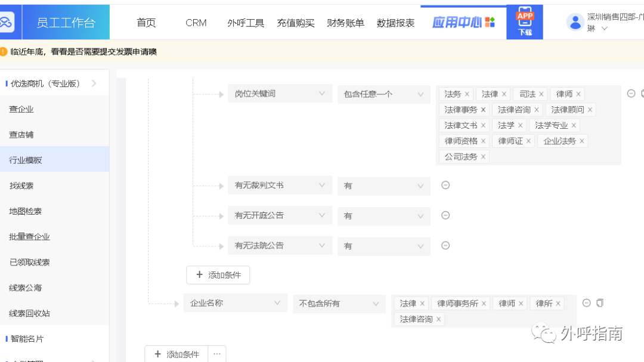Open the 岗位关键词 field dropdown
Viewport: 644px width, 362px height.
[280, 94]
